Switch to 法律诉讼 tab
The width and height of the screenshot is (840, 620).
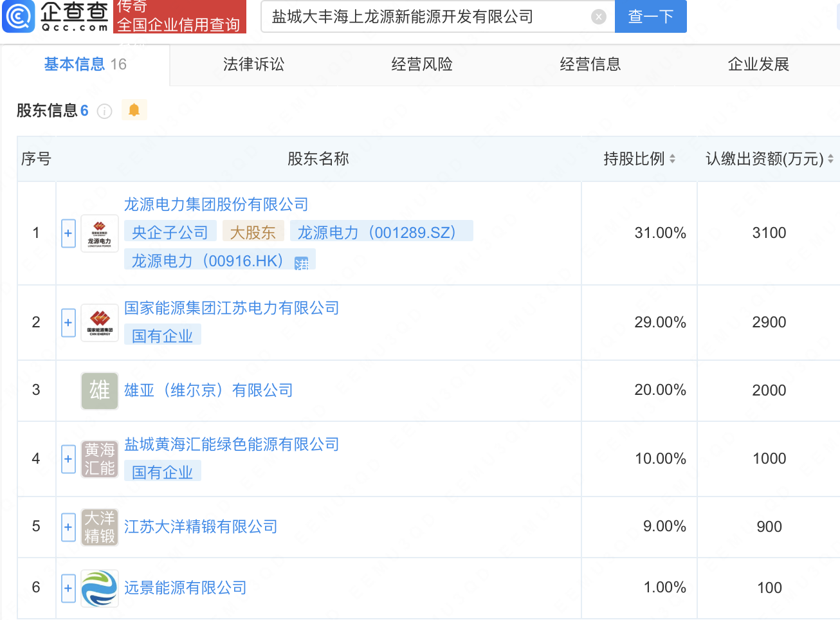click(253, 64)
